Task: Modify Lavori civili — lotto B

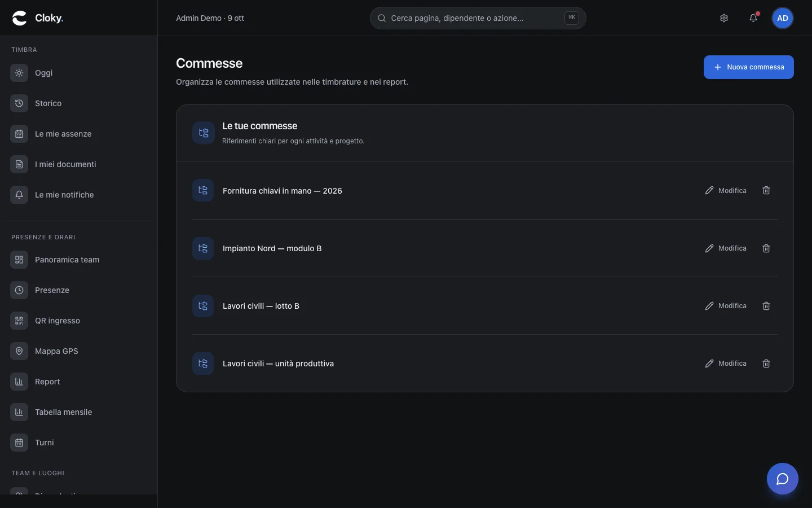Action: (726, 306)
